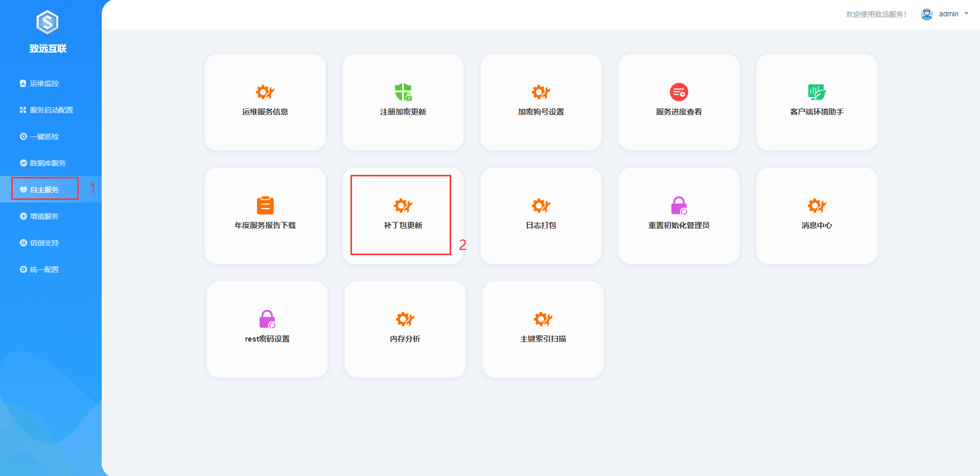The width and height of the screenshot is (980, 476).
Task: Open the 运维服务信息 card label
Action: pos(265,112)
